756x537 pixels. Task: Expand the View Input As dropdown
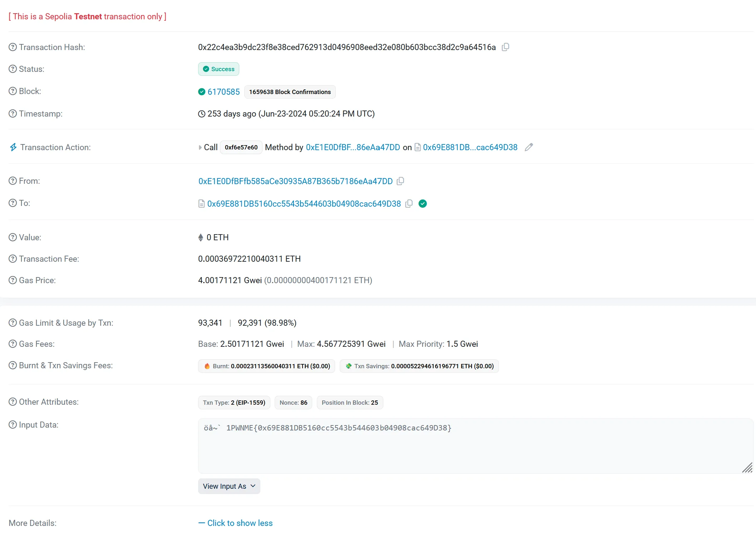tap(229, 486)
